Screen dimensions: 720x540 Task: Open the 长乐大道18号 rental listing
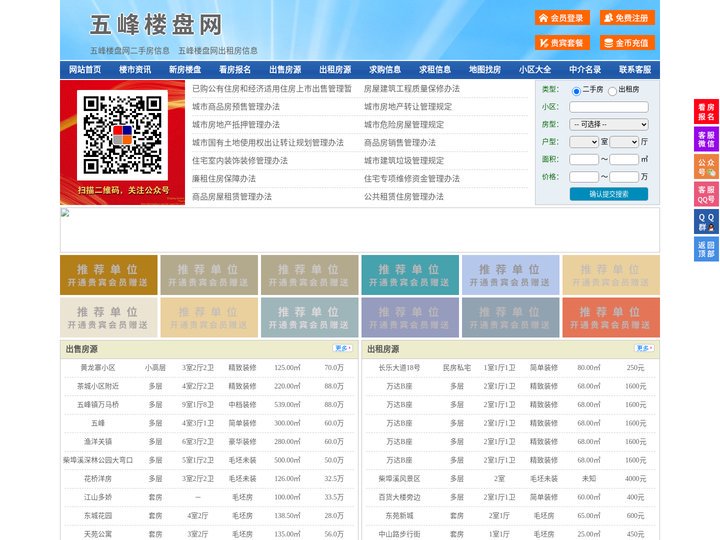click(x=399, y=368)
